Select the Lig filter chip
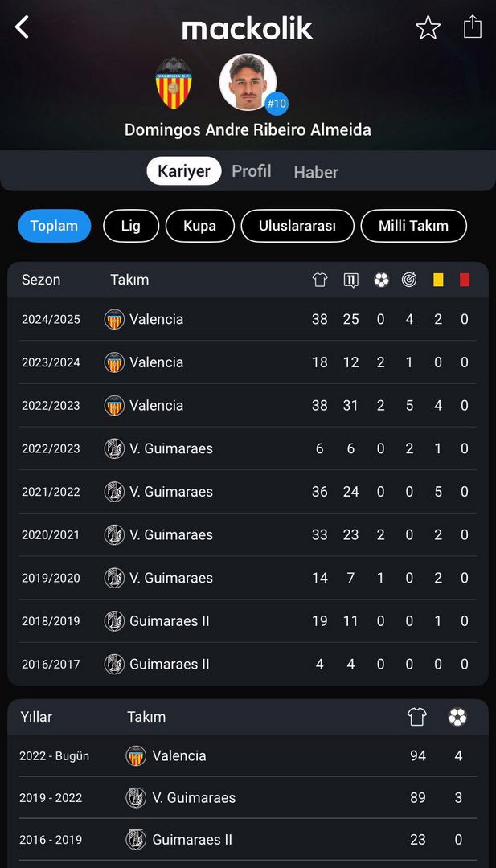 (131, 226)
